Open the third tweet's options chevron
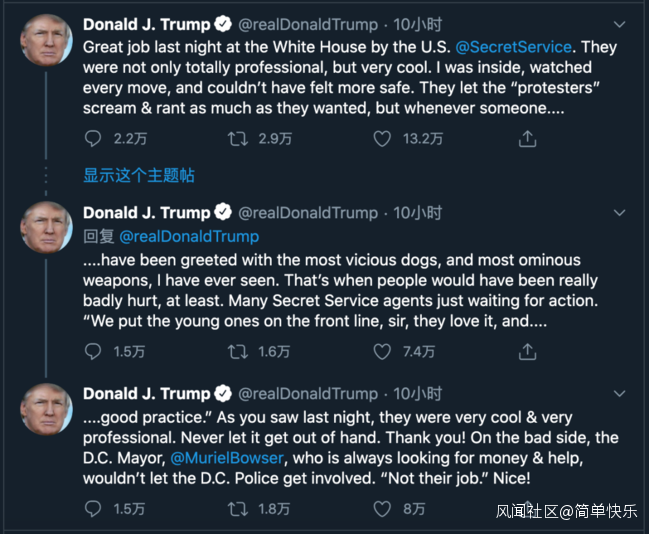Image resolution: width=649 pixels, height=534 pixels. [619, 393]
